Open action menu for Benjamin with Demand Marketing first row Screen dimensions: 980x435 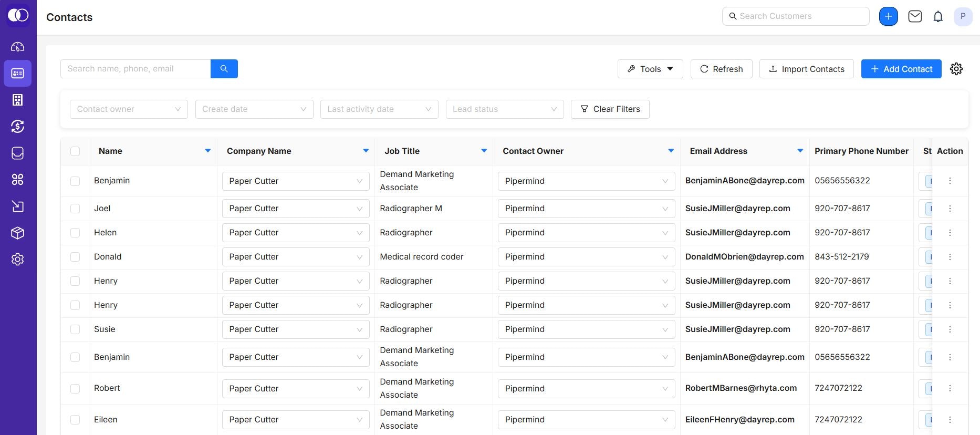tap(950, 181)
